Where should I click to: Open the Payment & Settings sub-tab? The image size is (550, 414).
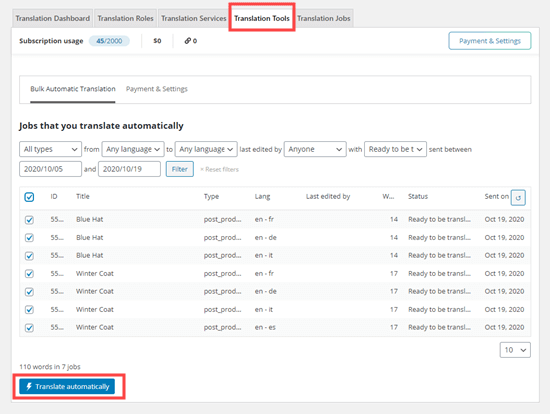(x=157, y=89)
